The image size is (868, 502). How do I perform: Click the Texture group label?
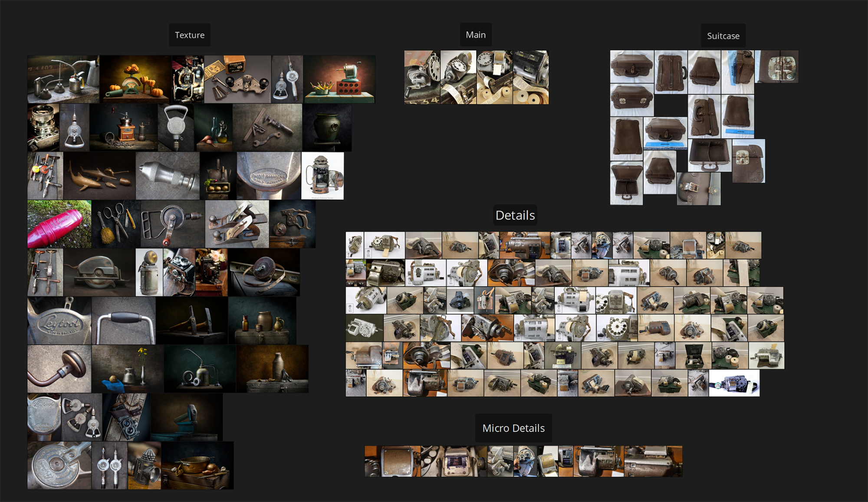[x=190, y=35]
